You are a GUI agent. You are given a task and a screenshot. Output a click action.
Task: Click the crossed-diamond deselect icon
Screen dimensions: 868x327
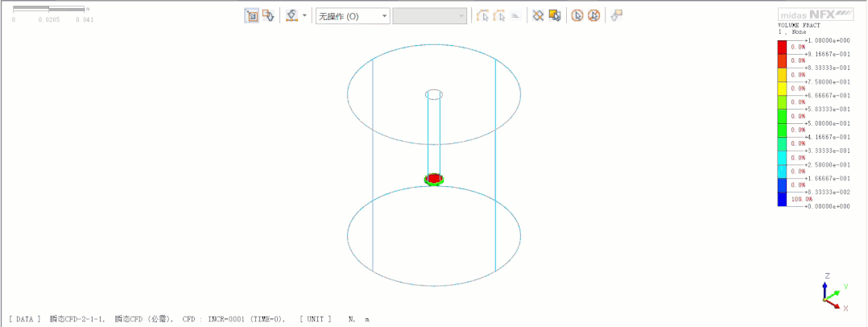(x=538, y=15)
